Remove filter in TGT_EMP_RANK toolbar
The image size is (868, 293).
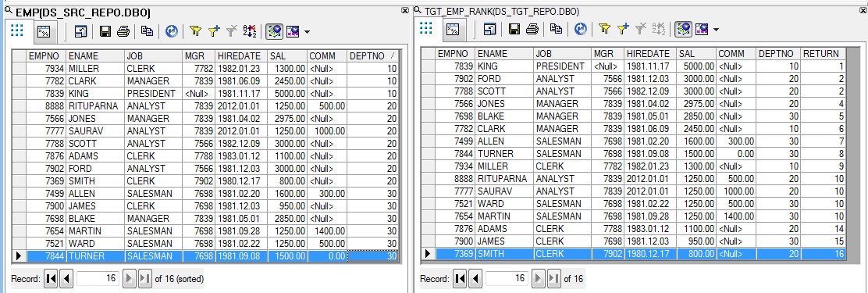click(x=641, y=29)
